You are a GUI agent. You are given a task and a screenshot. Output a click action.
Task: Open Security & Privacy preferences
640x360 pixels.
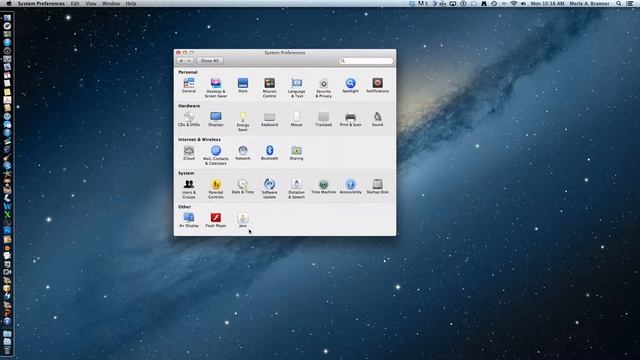point(323,88)
